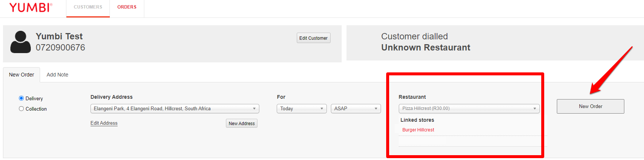Click the Restaurant label
The image size is (644, 160).
point(412,97)
